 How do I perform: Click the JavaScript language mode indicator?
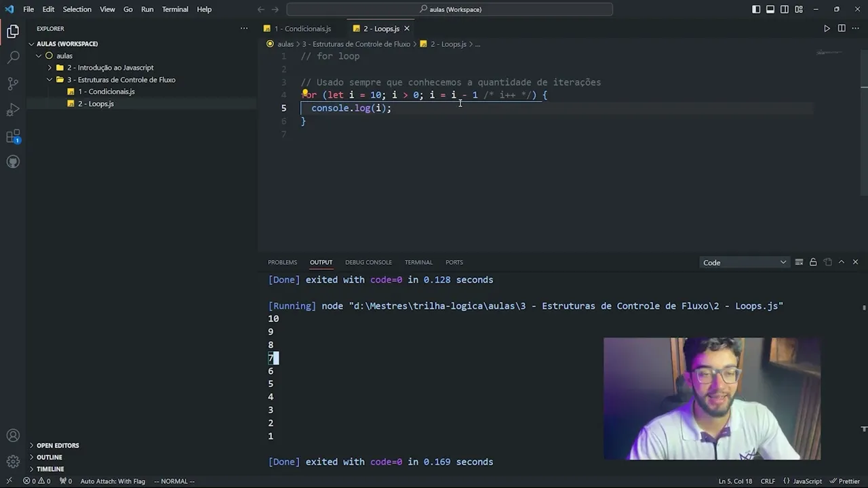click(x=803, y=481)
